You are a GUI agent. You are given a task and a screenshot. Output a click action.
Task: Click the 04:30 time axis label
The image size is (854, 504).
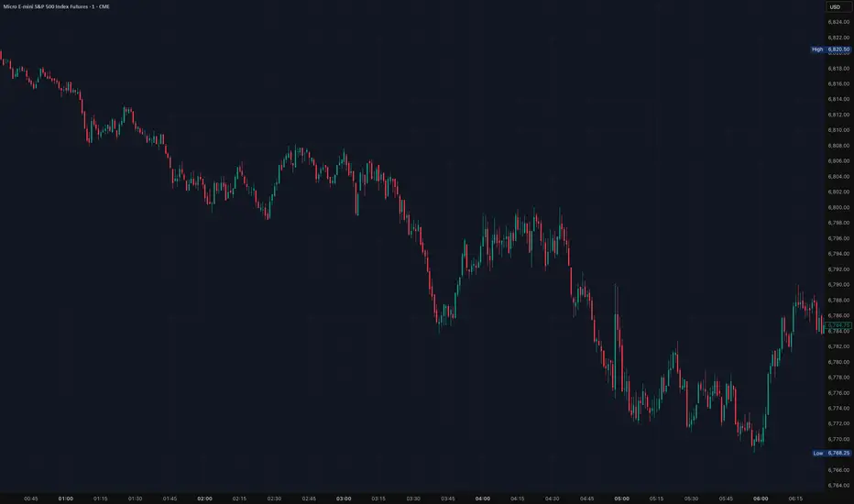coord(553,499)
